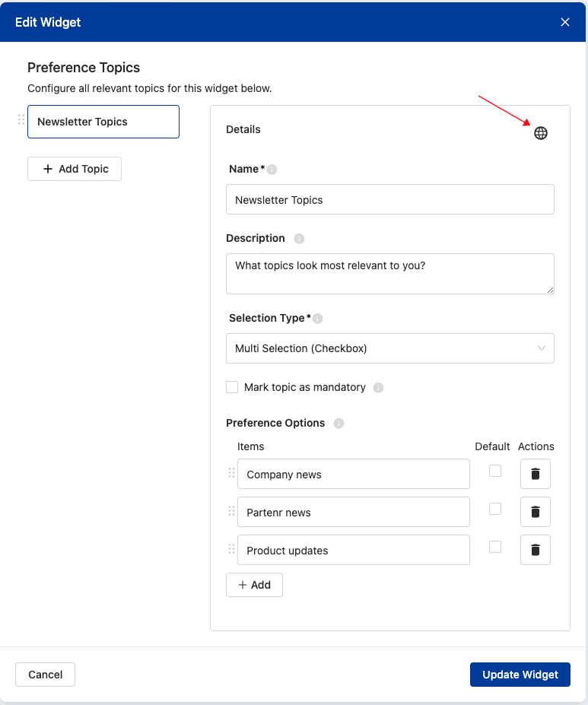Delete the Company news option
This screenshot has width=588, height=705.
(x=535, y=473)
